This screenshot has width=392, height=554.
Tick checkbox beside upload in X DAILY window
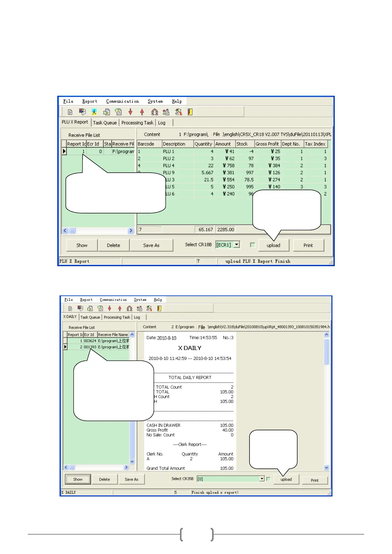coord(268,479)
